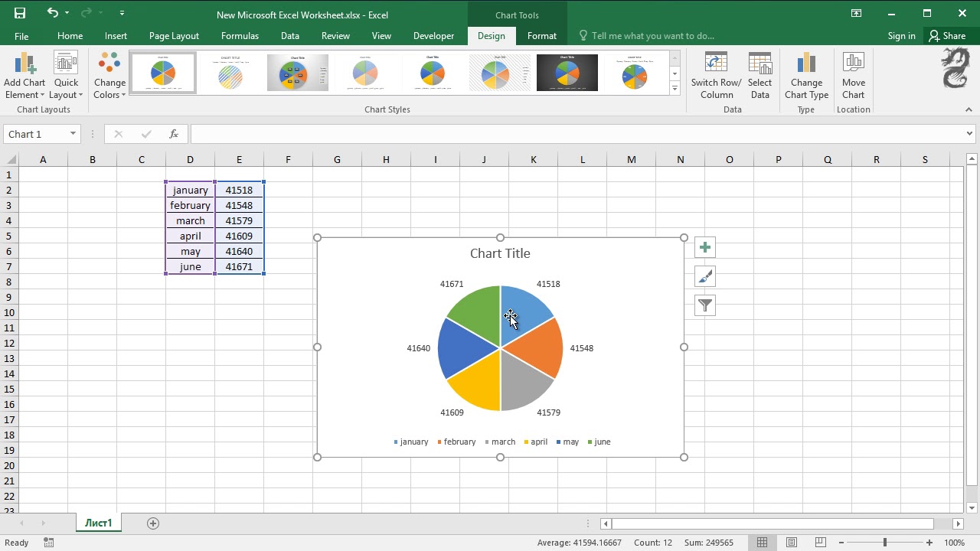Open the Format tab under Chart Tools

pos(542,36)
